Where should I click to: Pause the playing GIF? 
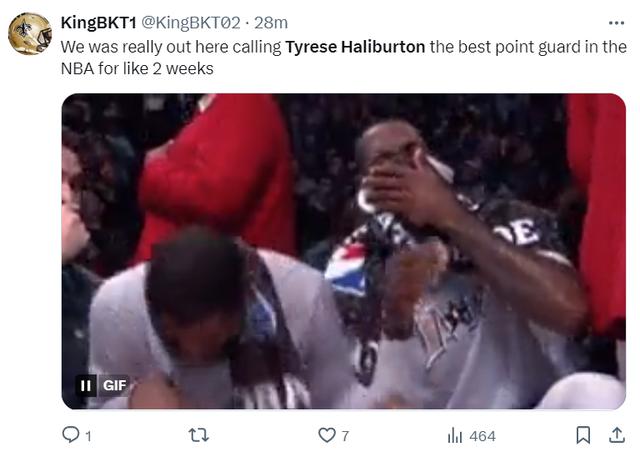pos(86,385)
